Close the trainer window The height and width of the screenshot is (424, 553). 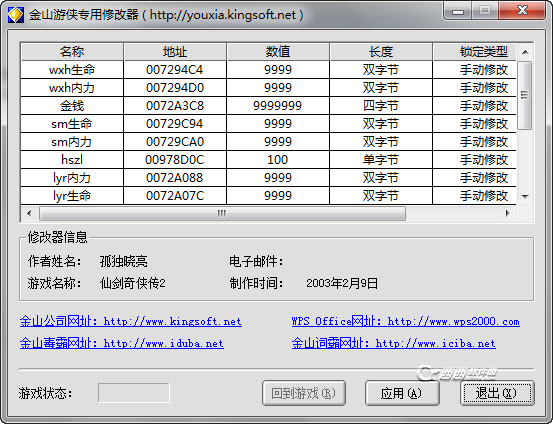[x=522, y=11]
